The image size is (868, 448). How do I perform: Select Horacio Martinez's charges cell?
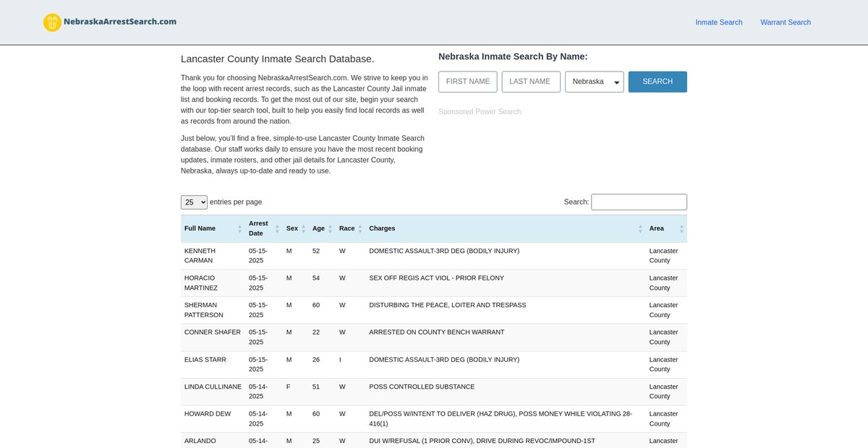436,278
